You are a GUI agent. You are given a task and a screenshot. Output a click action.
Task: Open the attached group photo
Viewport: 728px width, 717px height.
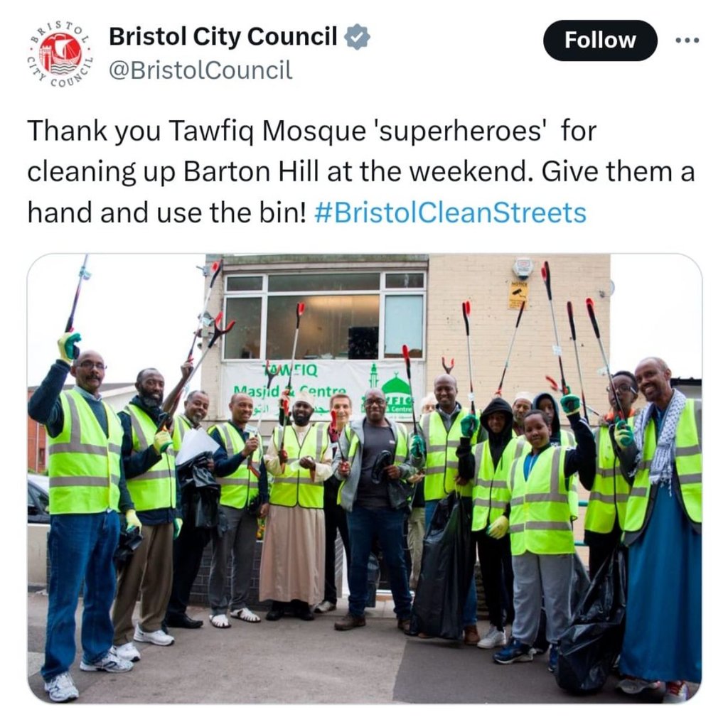365,478
